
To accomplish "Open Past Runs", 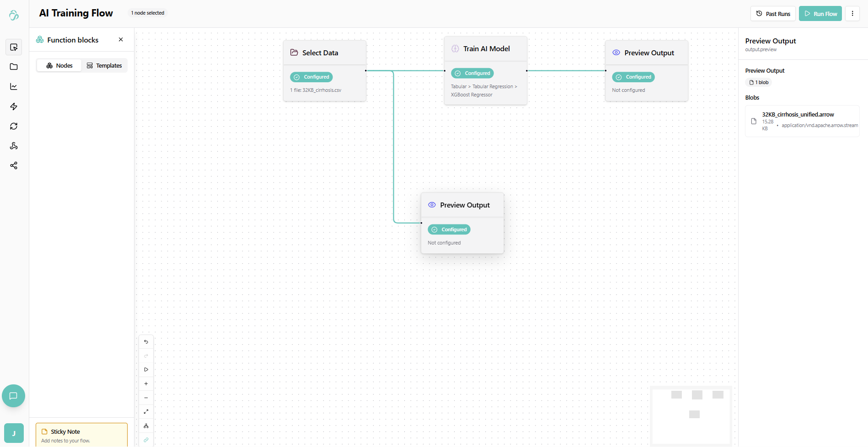I will [773, 14].
